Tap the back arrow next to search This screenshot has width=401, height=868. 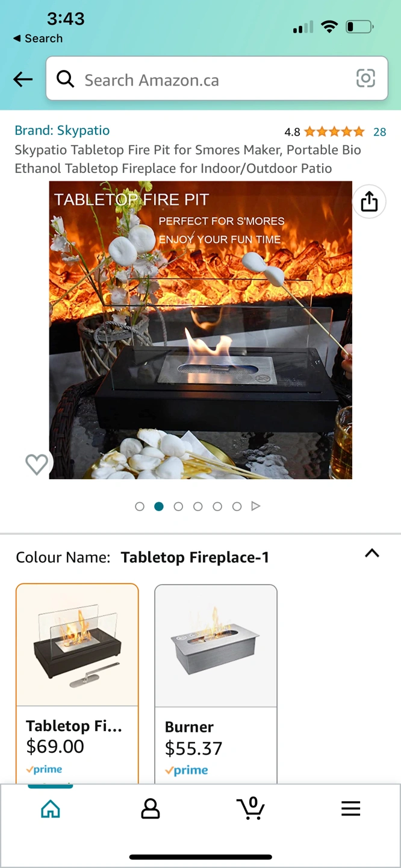click(x=23, y=79)
